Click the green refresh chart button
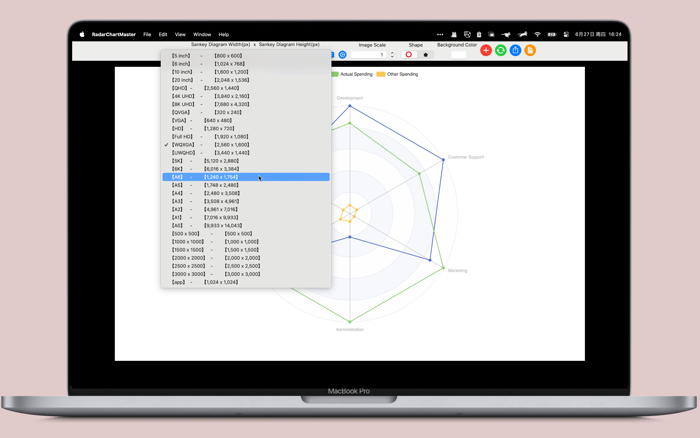 [501, 50]
